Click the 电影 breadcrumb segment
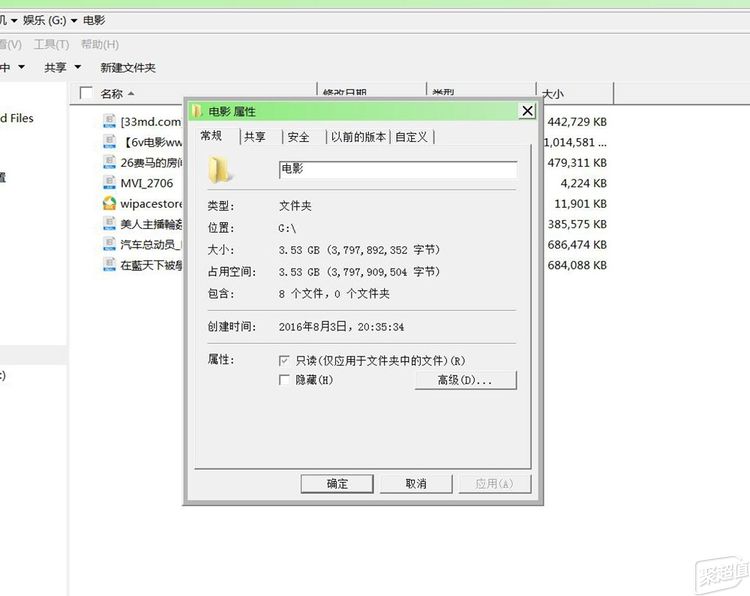 pos(94,21)
